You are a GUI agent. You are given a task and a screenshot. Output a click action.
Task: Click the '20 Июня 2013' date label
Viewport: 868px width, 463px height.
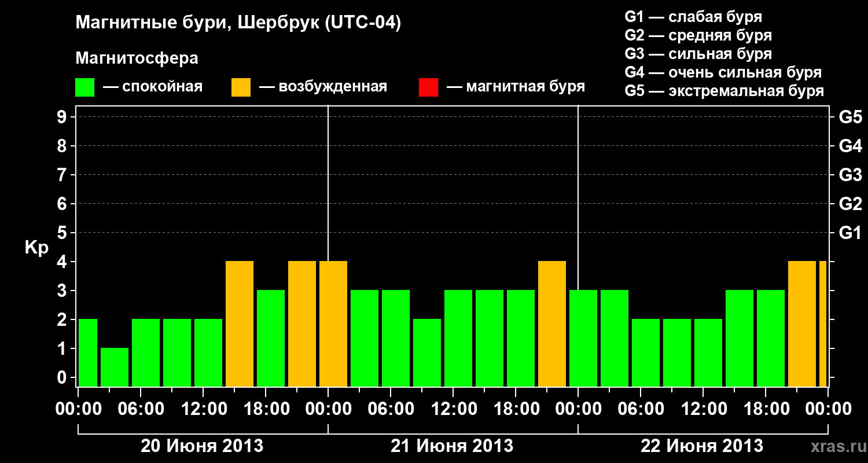[x=202, y=446]
